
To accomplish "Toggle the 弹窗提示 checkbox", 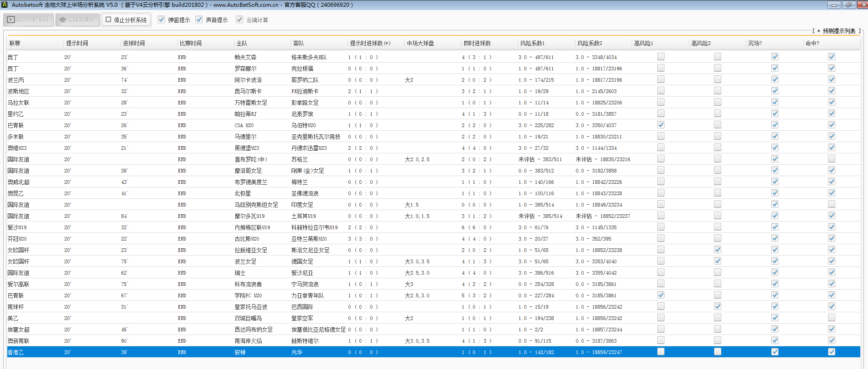I will [161, 20].
